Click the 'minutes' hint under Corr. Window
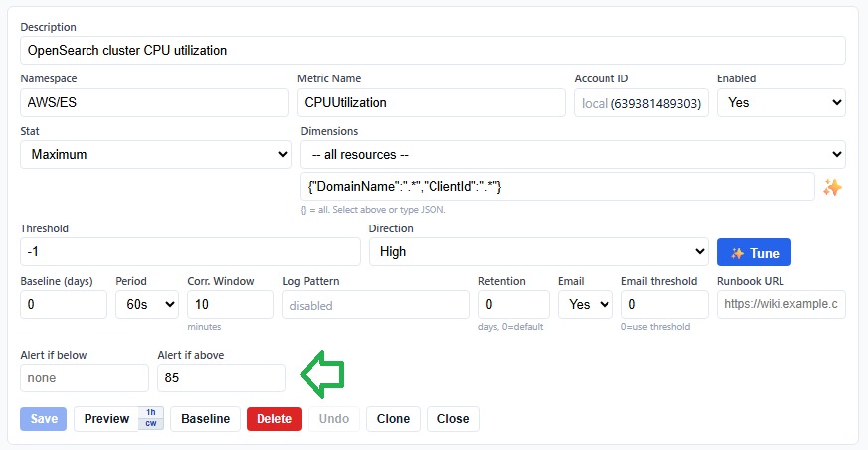 [204, 327]
